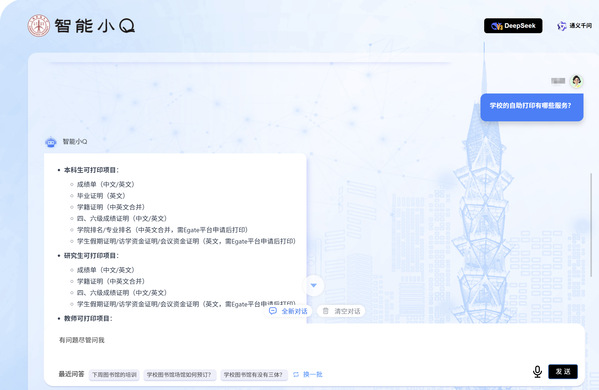Viewport: 599px width, 390px height.
Task: Click the user question bubble 学校的自助打印有哪些服务?
Action: coord(532,107)
